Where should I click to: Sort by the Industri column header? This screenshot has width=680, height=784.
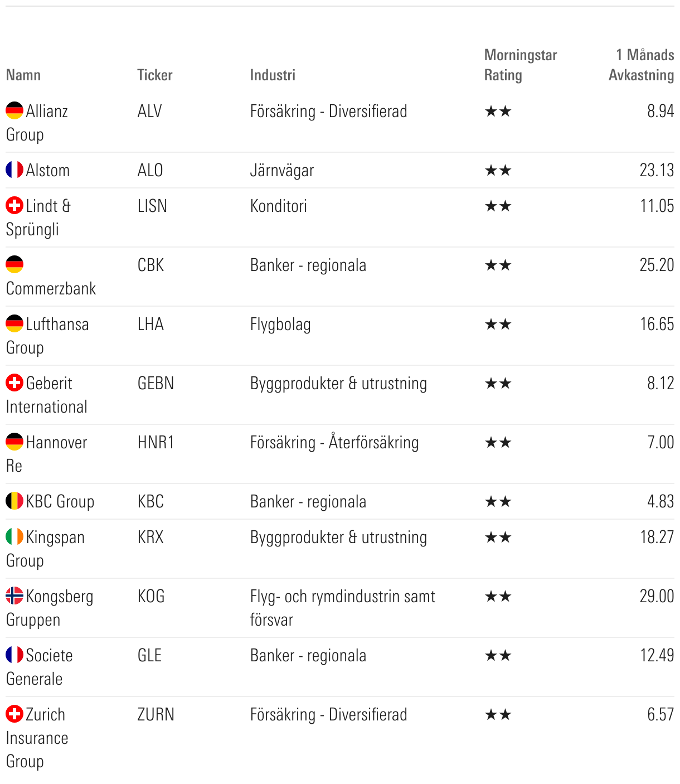pos(273,75)
